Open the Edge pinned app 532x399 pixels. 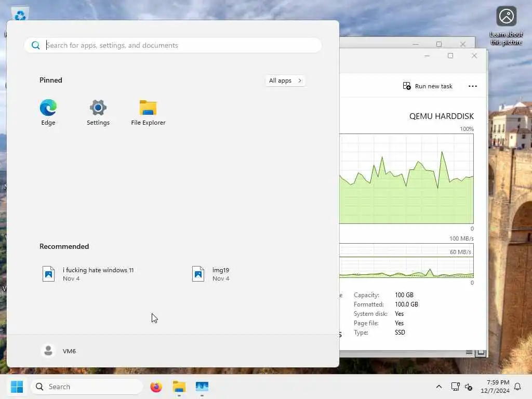[x=48, y=113]
